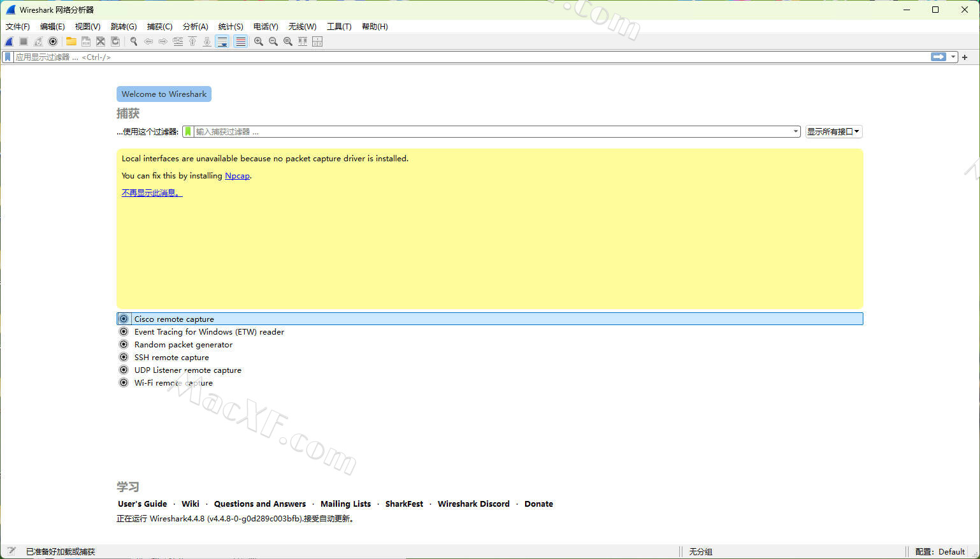Open the 工具(T) menu

(339, 26)
